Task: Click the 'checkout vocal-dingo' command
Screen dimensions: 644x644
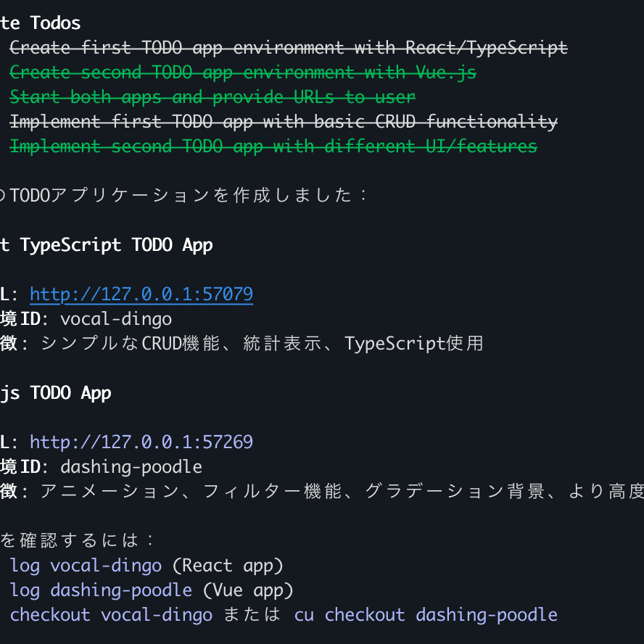Action: [x=111, y=615]
